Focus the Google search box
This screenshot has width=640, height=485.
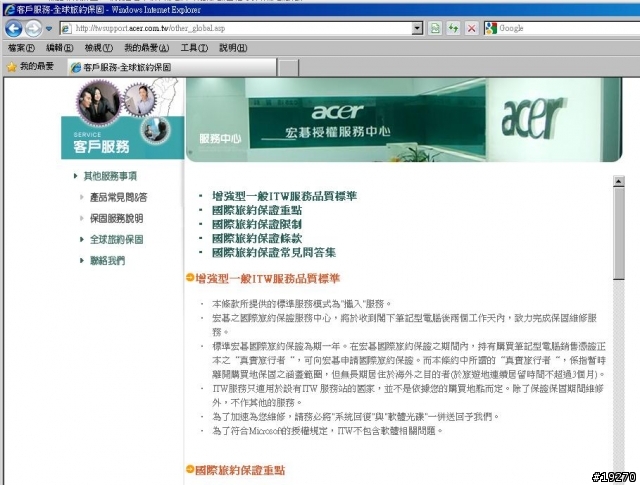(x=568, y=28)
